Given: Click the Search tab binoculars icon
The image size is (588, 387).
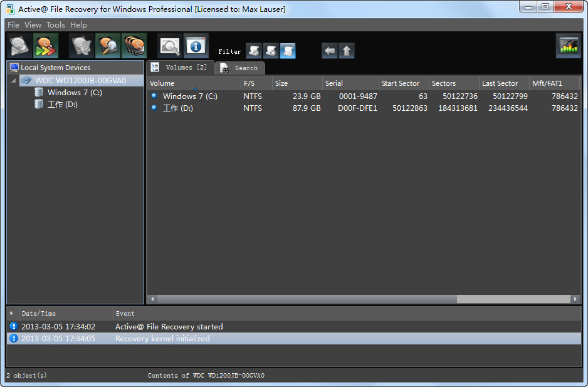Looking at the screenshot, I should (224, 68).
